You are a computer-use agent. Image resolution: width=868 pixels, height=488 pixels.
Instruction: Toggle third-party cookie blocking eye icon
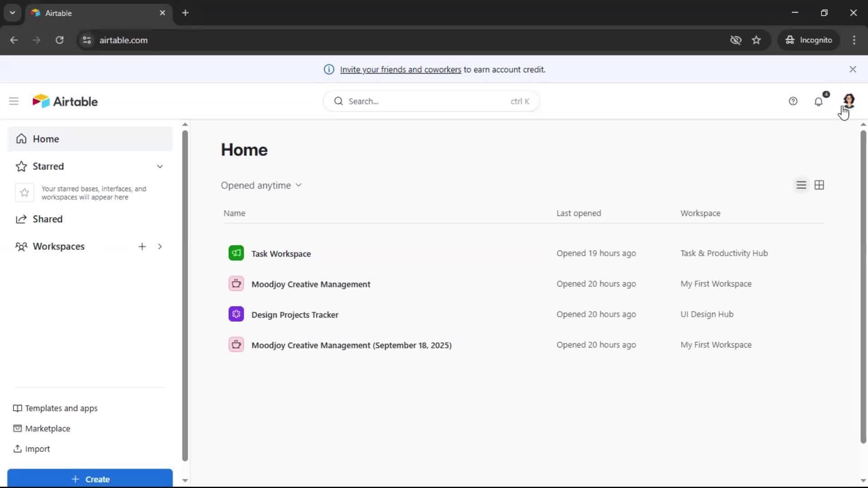click(x=736, y=40)
